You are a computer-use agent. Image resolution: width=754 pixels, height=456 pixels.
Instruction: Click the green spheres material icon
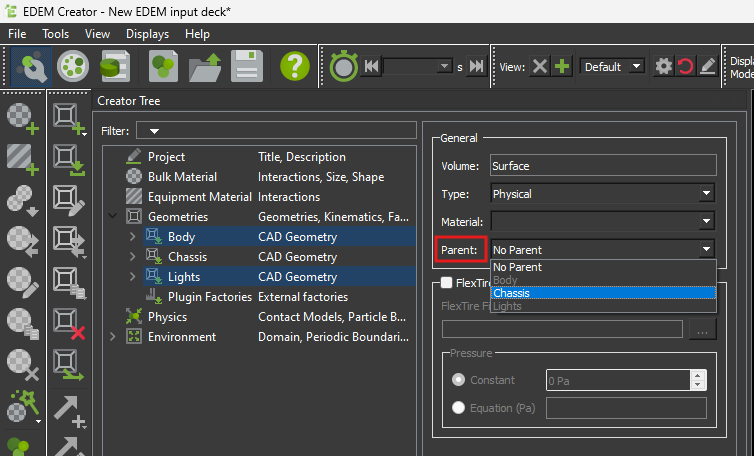163,66
